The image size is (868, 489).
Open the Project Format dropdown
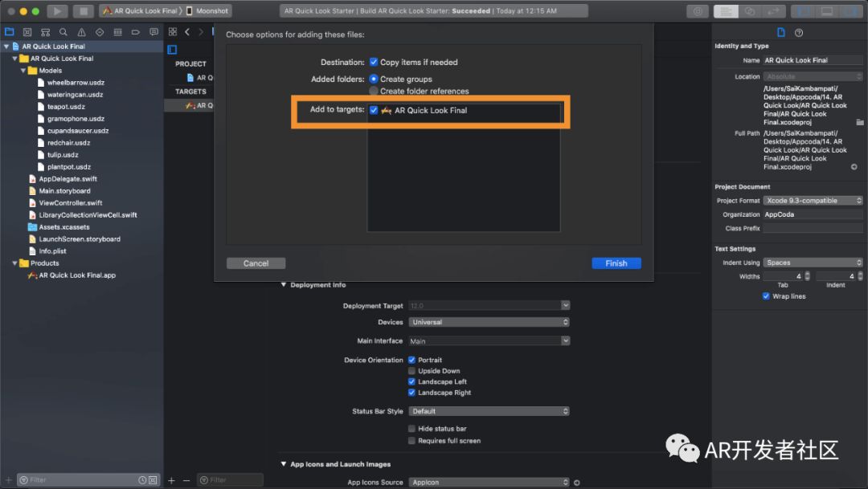coord(812,201)
